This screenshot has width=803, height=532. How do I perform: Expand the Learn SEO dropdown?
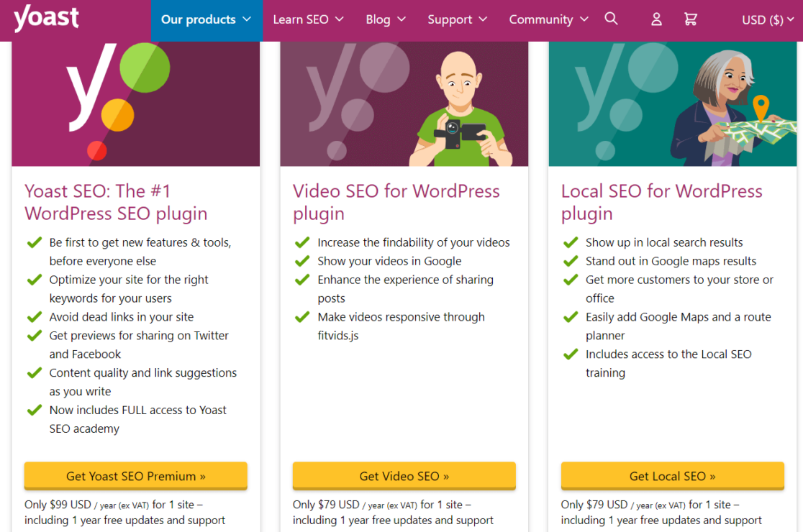308,19
